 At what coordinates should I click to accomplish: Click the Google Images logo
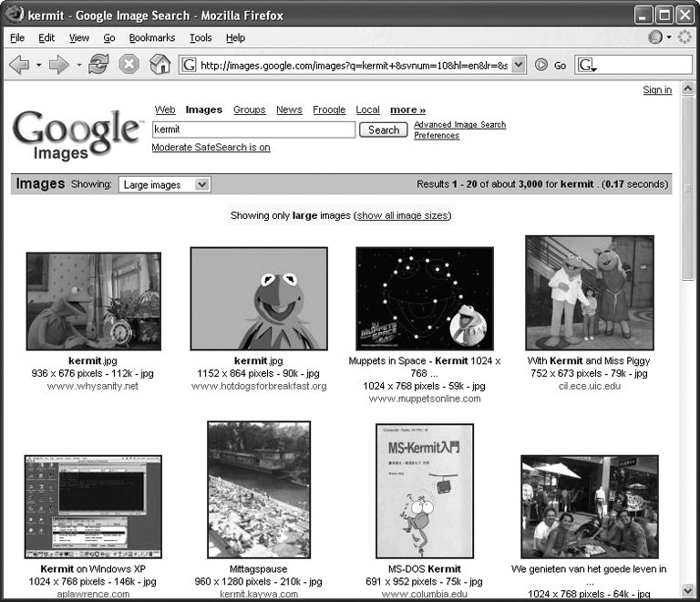click(x=77, y=135)
